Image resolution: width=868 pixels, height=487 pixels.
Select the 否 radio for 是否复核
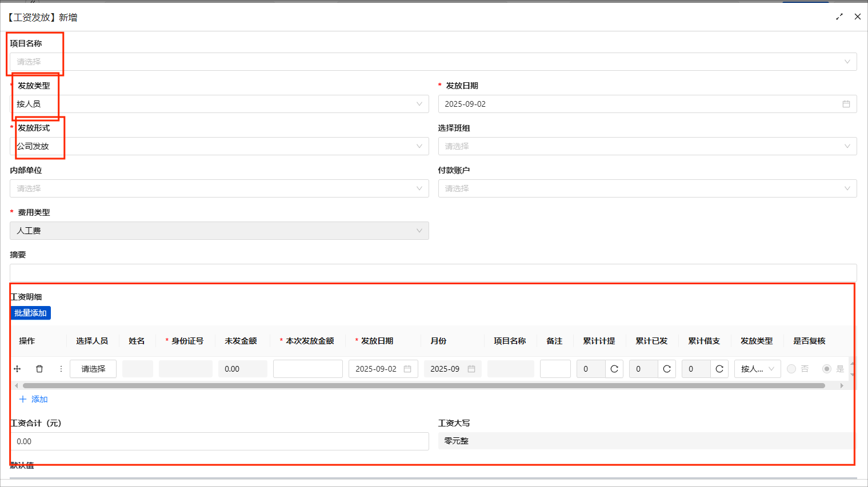coord(791,369)
